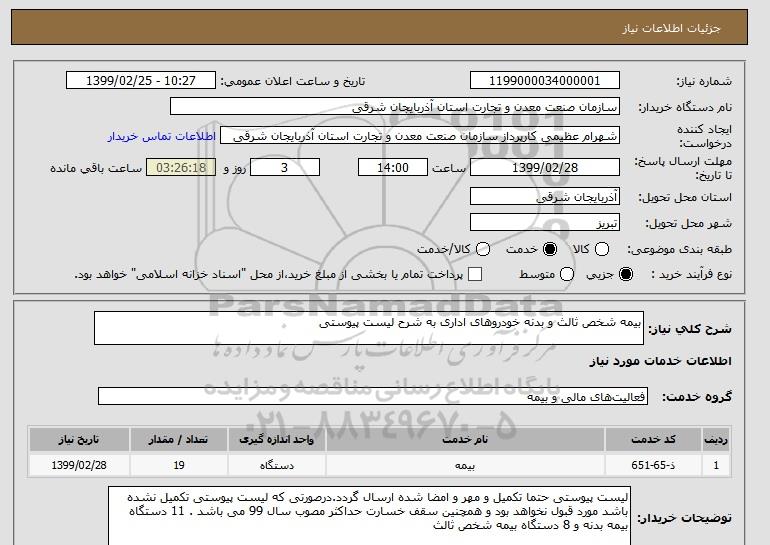
Task: Click the گروه خدمت field
Action: click(x=373, y=396)
